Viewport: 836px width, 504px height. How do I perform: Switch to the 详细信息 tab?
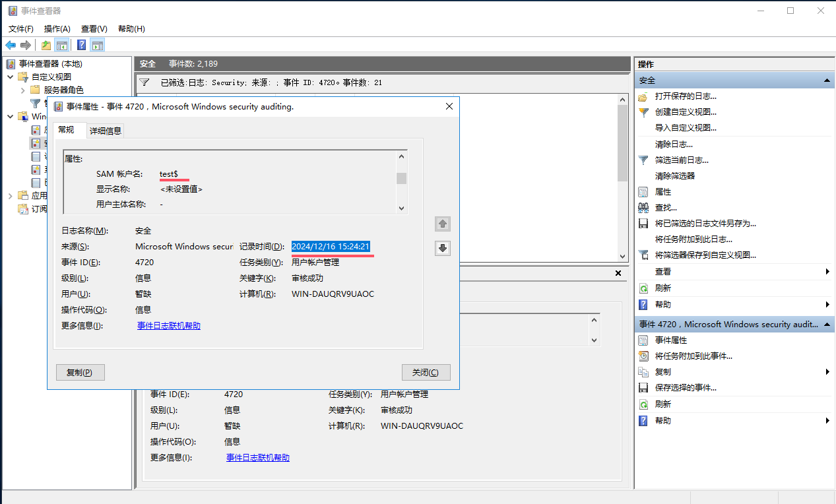pos(106,131)
